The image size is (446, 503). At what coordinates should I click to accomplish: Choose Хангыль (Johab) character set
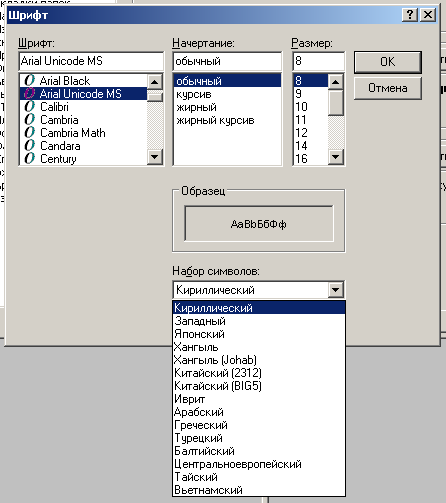tap(259, 360)
